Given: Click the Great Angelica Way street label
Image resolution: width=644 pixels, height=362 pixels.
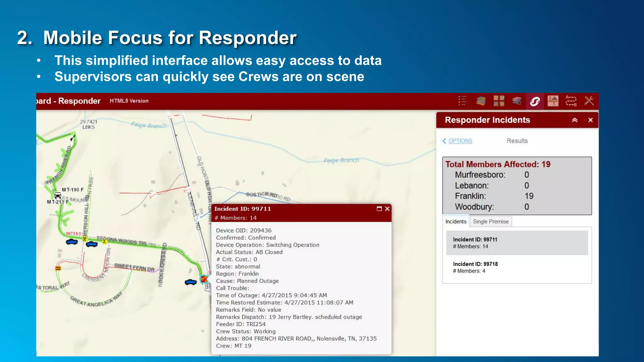Looking at the screenshot, I should 96,299.
